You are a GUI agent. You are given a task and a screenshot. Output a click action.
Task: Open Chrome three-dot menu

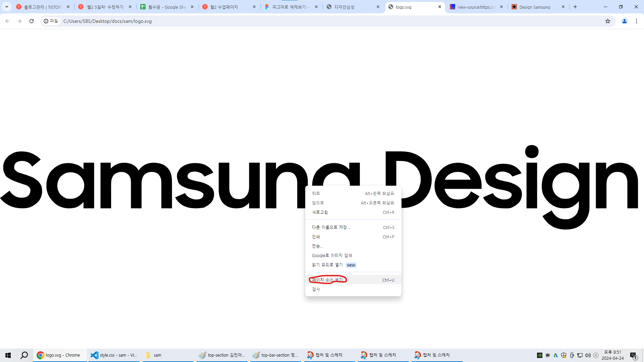pos(637,21)
